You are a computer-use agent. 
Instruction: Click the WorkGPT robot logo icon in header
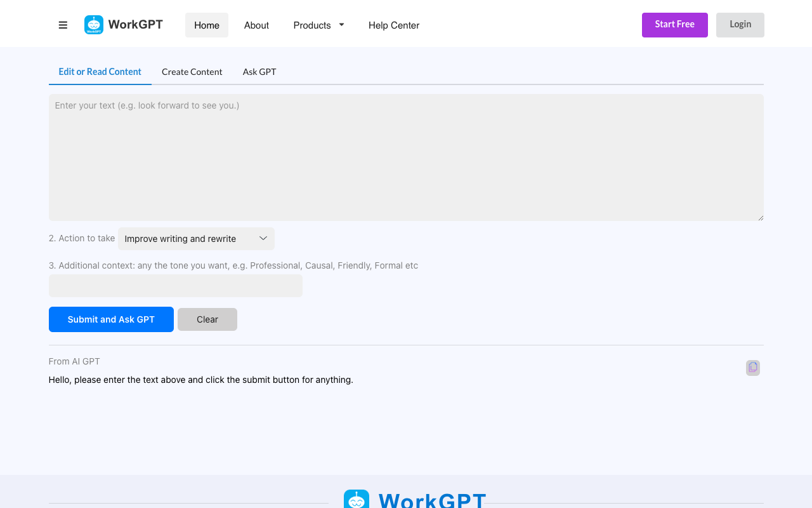coord(94,25)
